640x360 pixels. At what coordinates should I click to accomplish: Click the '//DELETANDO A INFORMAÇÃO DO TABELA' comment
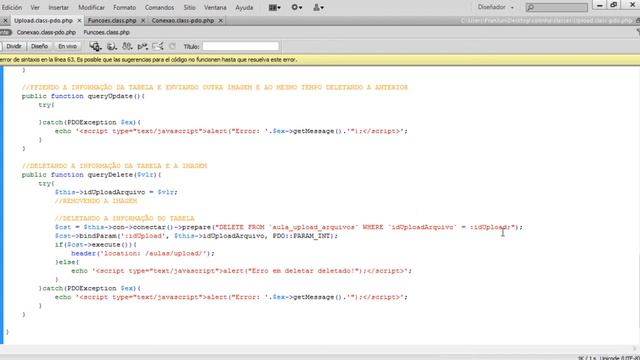(124, 218)
